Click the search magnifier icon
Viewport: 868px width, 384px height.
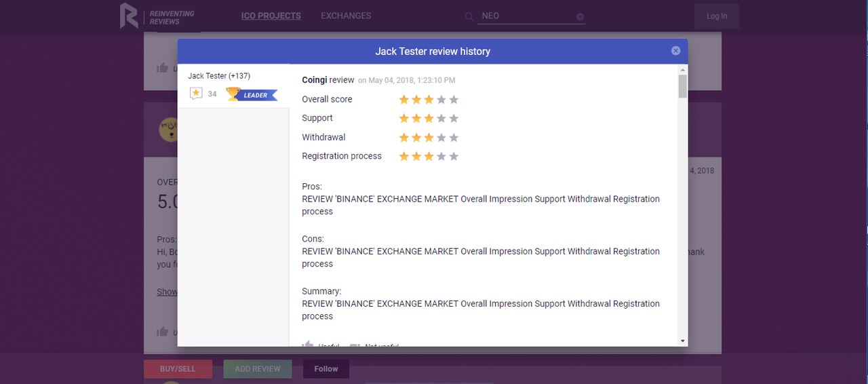[x=469, y=16]
